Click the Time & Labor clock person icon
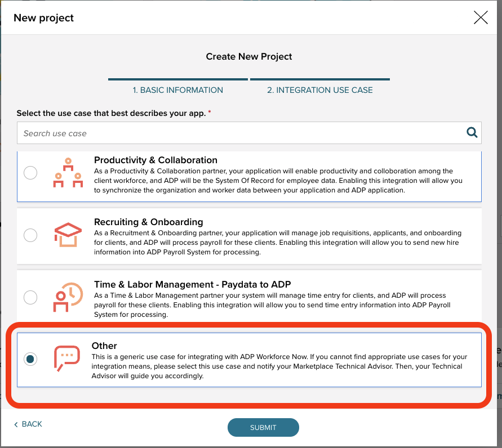 tap(68, 297)
